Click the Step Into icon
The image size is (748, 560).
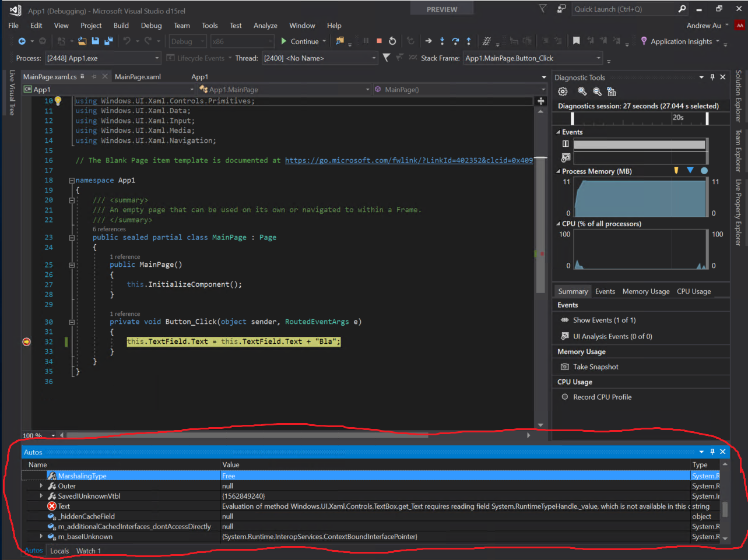point(442,41)
